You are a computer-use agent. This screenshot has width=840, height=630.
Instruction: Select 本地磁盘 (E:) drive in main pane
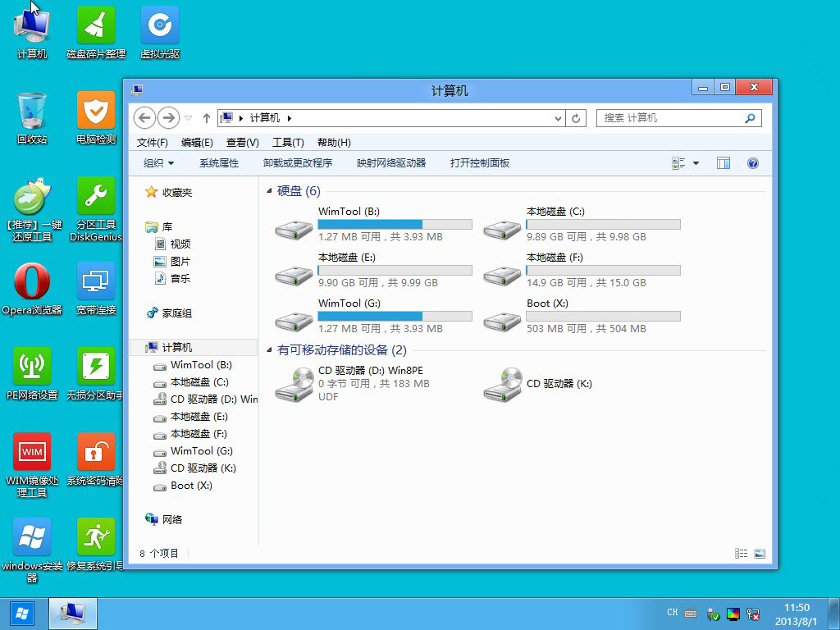[374, 270]
